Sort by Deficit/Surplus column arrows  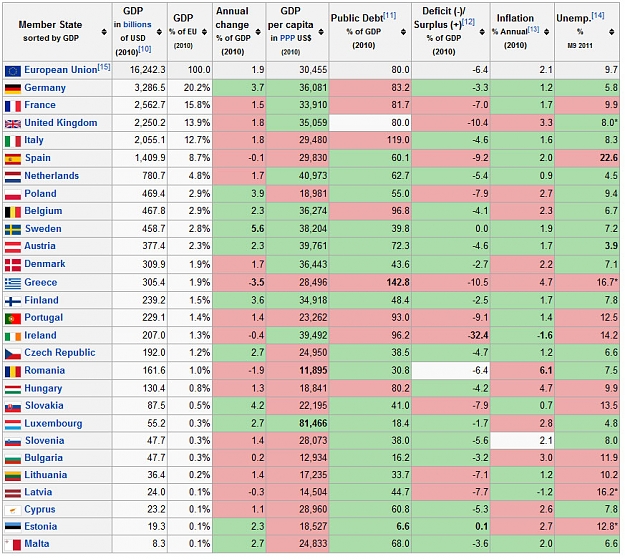482,32
